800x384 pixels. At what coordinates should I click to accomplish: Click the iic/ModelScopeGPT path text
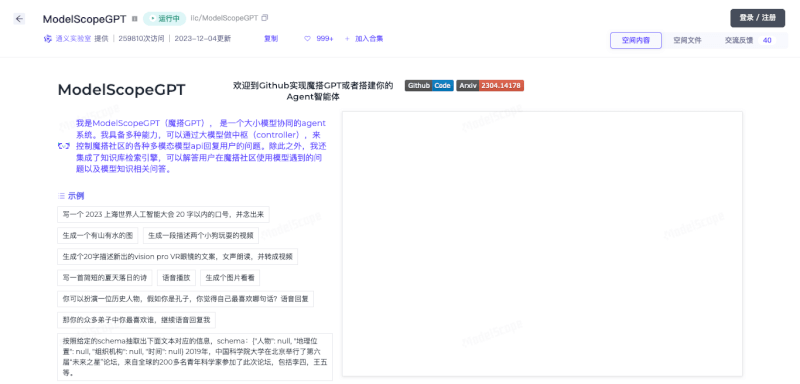point(224,18)
